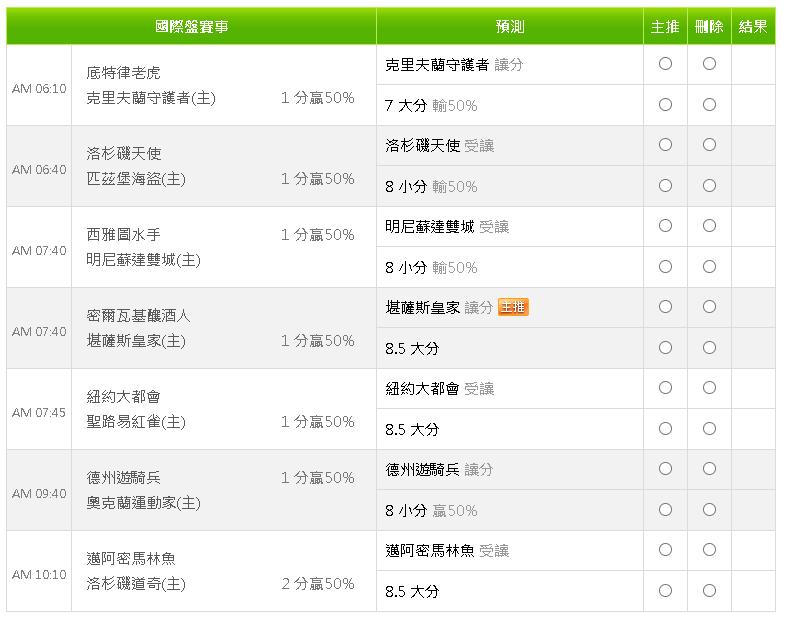Screen dimensions: 786x621
Task: Select 主推 radio for 洛杉磯天使 受讓
Action: [665, 145]
